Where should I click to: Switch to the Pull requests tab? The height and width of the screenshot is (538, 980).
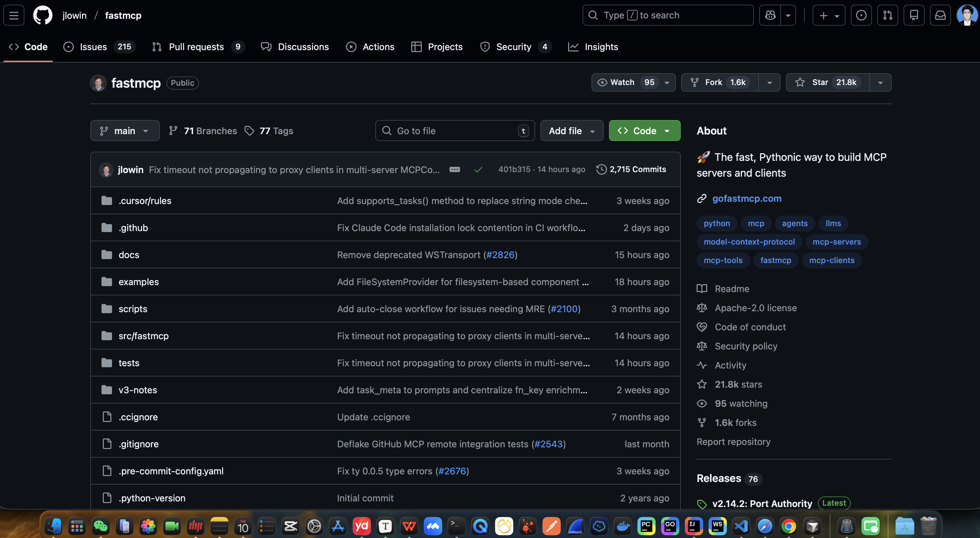point(196,47)
